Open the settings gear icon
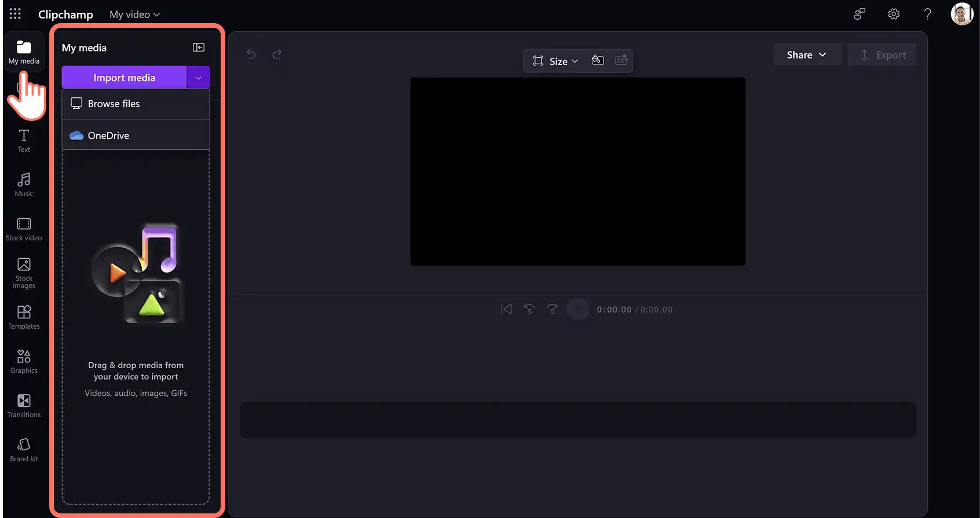Screen dimensions: 980x518 click(894, 14)
